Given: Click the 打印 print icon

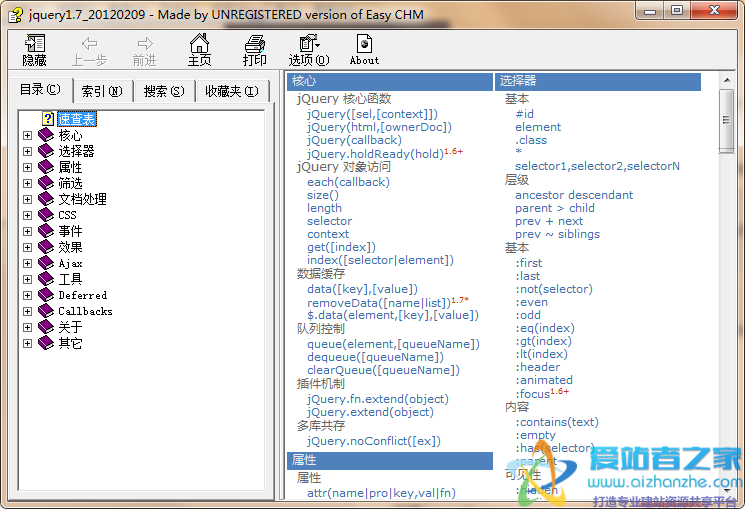Looking at the screenshot, I should click(255, 44).
